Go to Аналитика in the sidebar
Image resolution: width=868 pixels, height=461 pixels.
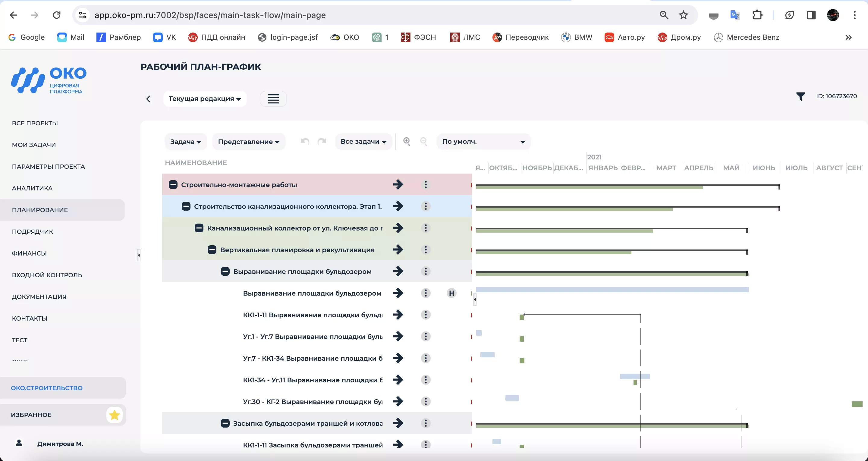32,188
